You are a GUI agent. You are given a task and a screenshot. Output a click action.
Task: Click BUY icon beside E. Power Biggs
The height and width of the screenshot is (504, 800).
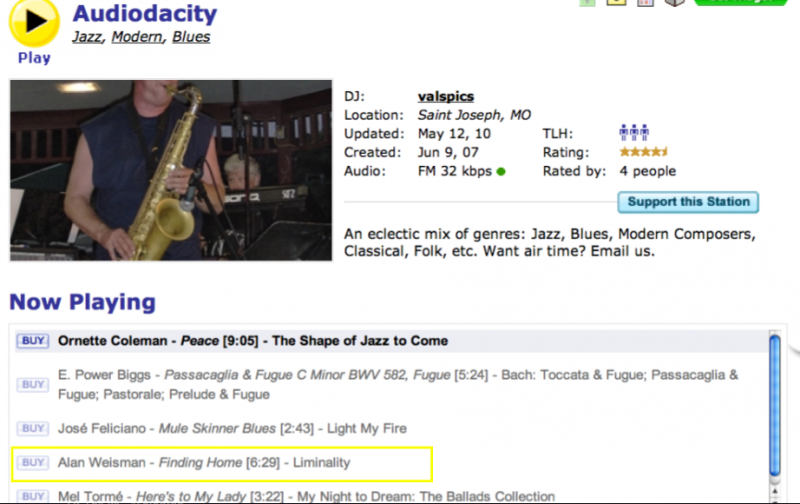coord(33,384)
